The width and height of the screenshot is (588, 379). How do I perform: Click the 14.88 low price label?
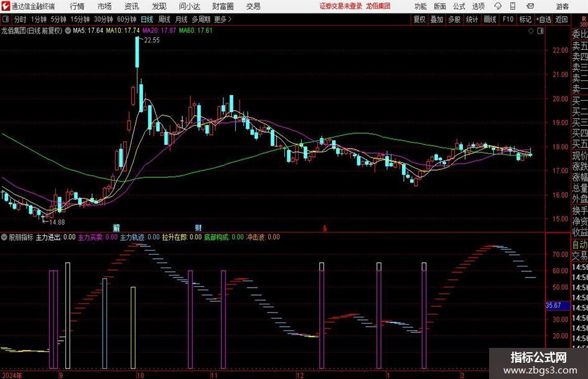[x=57, y=222]
